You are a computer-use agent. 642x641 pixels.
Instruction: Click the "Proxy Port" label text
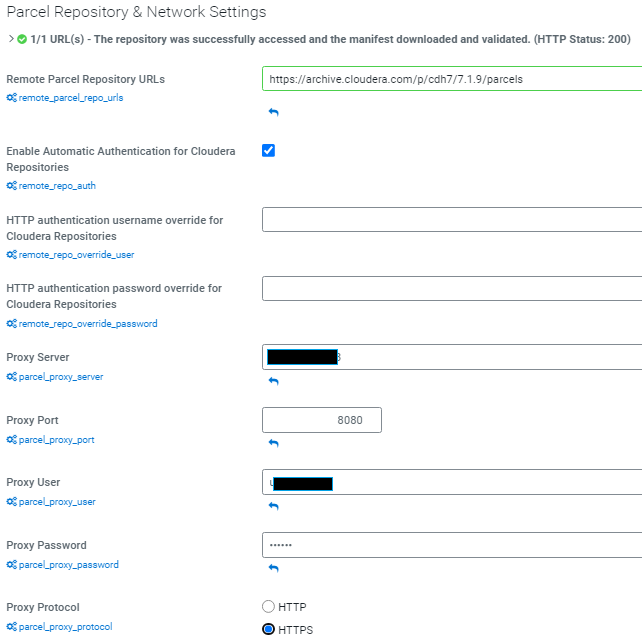pos(32,420)
